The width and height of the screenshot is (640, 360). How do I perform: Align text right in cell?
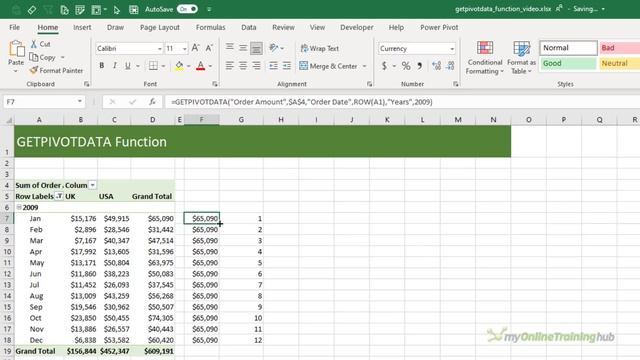pos(256,66)
